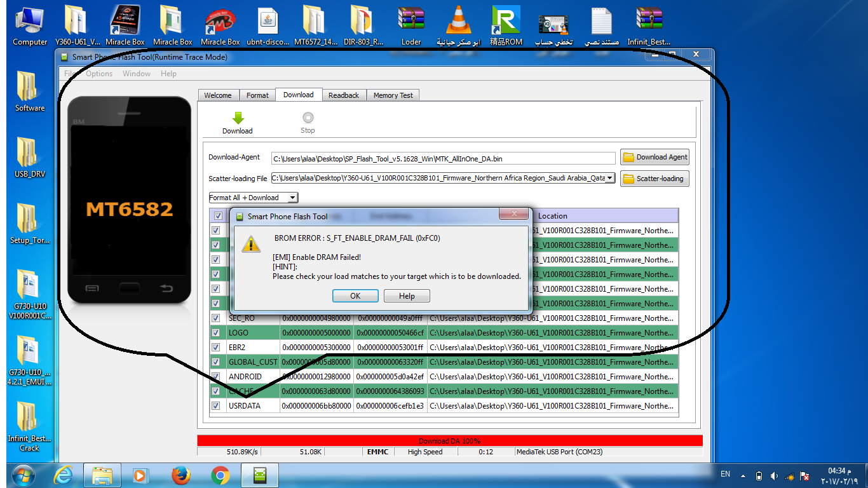Open the Windows Start menu
The height and width of the screenshot is (488, 868).
[24, 475]
